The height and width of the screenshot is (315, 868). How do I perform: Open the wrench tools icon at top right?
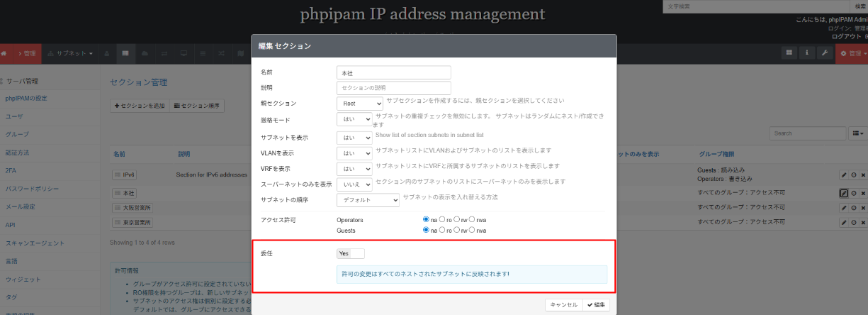[824, 53]
